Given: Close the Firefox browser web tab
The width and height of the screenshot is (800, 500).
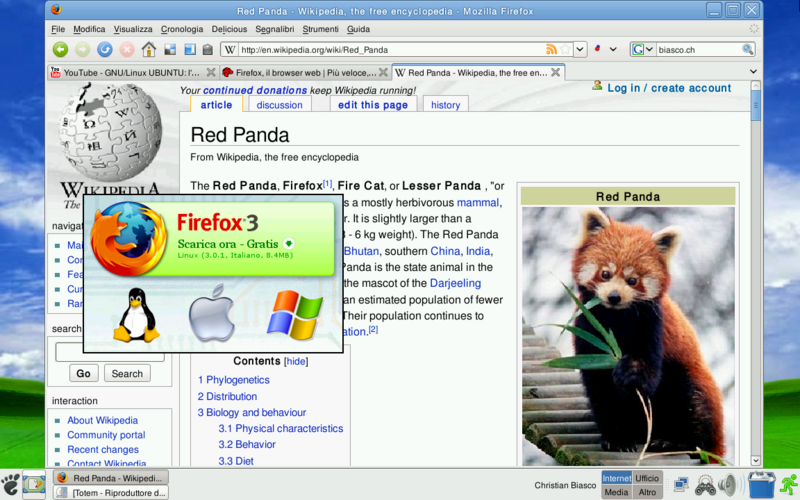Looking at the screenshot, I should click(383, 72).
